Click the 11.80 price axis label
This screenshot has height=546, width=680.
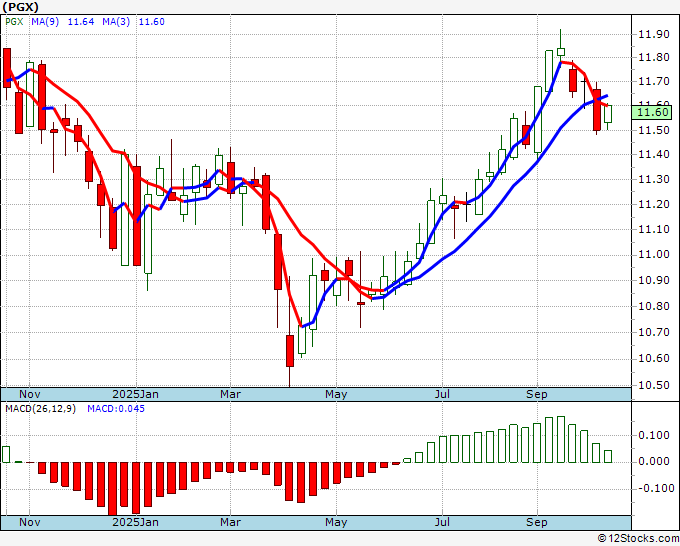pyautogui.click(x=654, y=57)
